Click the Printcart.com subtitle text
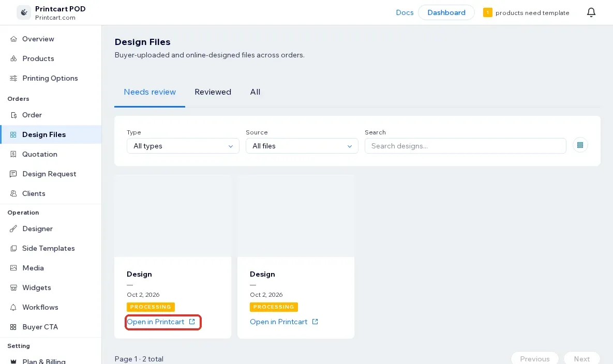The height and width of the screenshot is (364, 613). [55, 18]
